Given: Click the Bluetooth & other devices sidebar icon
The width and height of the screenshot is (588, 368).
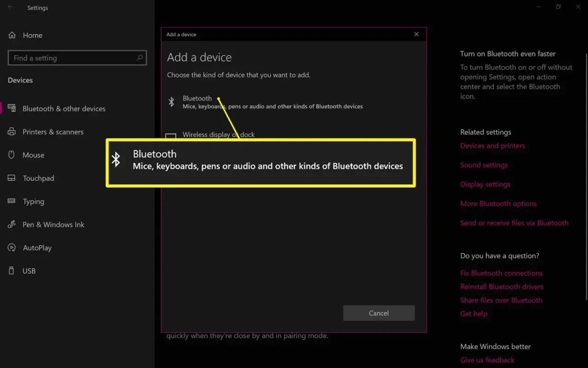Looking at the screenshot, I should pos(12,108).
